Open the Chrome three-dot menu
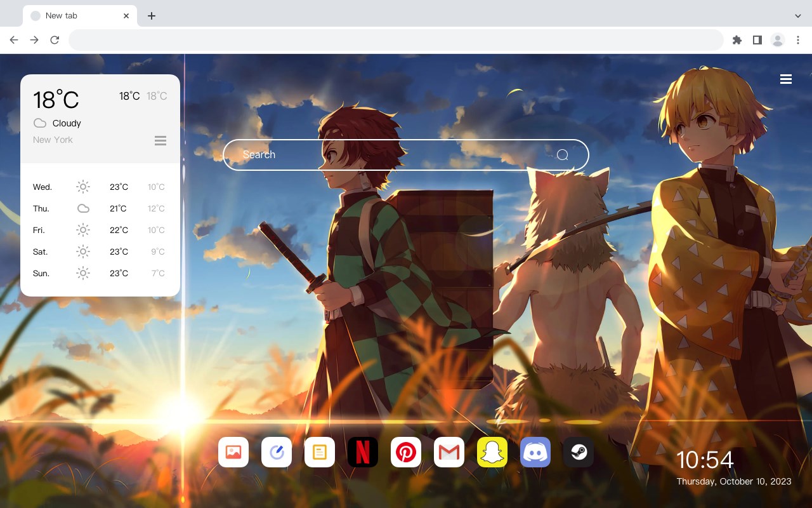The height and width of the screenshot is (508, 812). click(798, 40)
